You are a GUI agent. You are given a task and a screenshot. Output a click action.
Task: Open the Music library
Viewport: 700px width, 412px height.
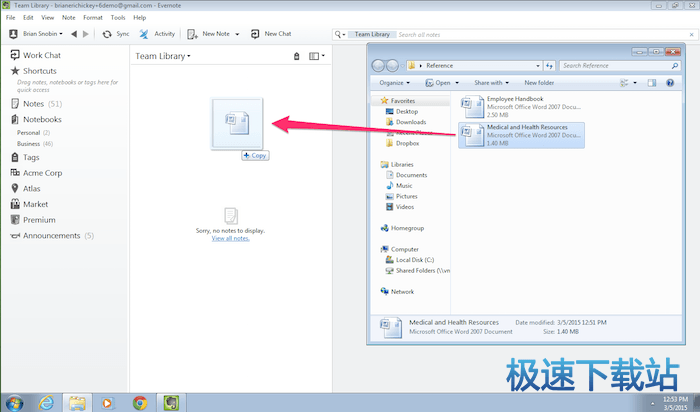click(399, 186)
